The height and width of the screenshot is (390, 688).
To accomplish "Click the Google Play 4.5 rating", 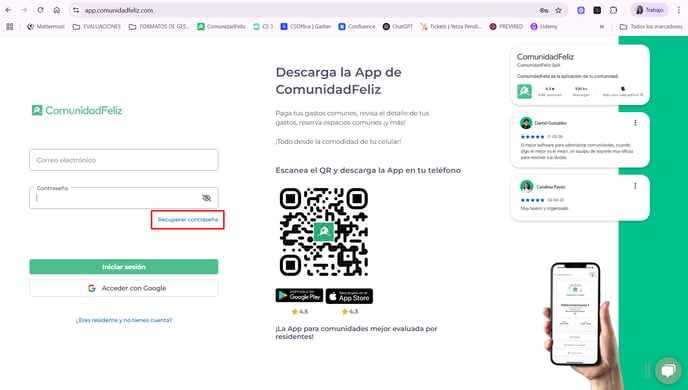I will click(x=300, y=311).
